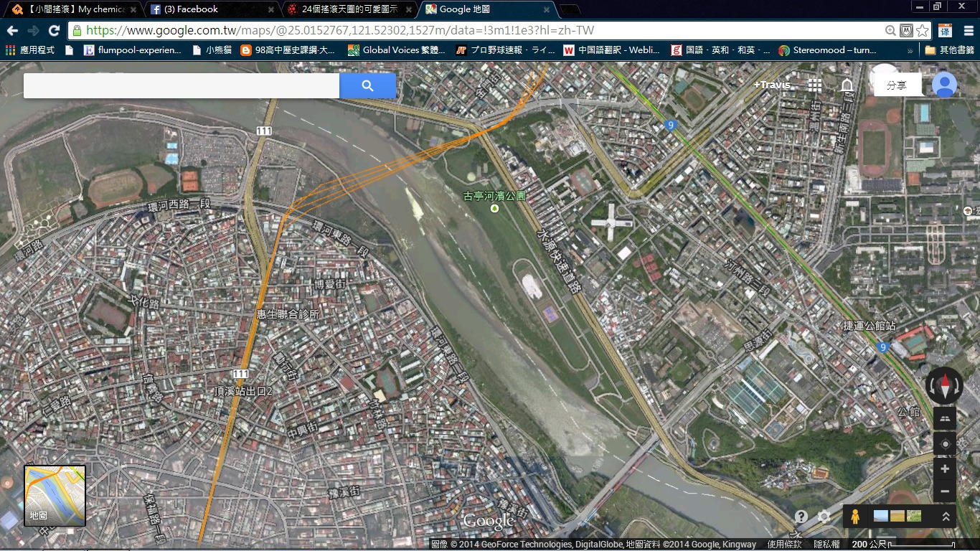Zoom out with the map minus button
Image resolution: width=980 pixels, height=551 pixels.
pyautogui.click(x=945, y=491)
